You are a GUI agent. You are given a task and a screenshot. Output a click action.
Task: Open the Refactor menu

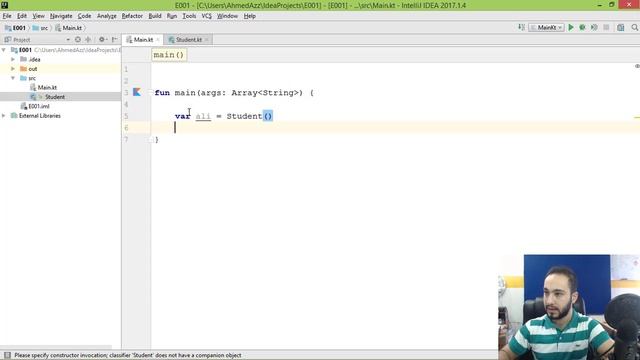(132, 16)
